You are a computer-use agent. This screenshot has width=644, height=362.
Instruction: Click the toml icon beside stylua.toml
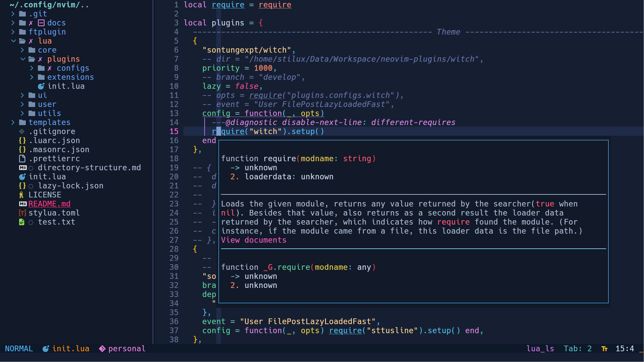click(x=22, y=213)
